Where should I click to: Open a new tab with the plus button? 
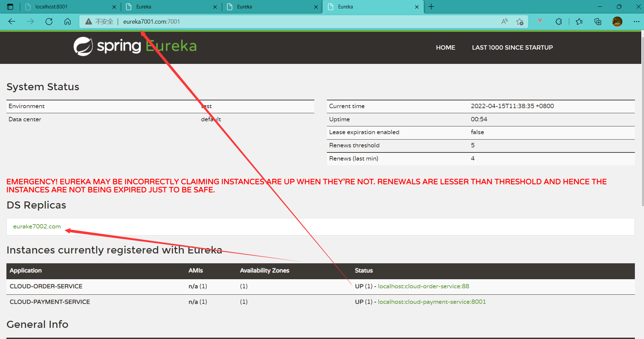[x=431, y=7]
